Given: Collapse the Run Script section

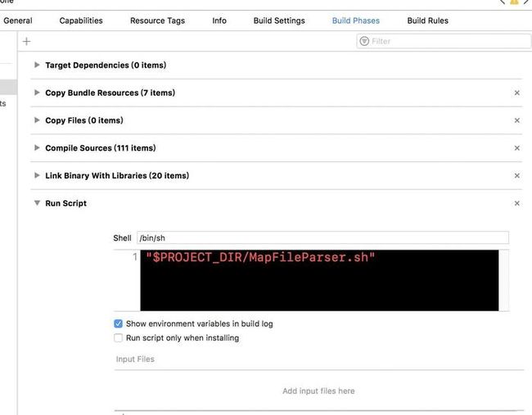Looking at the screenshot, I should pyautogui.click(x=37, y=203).
